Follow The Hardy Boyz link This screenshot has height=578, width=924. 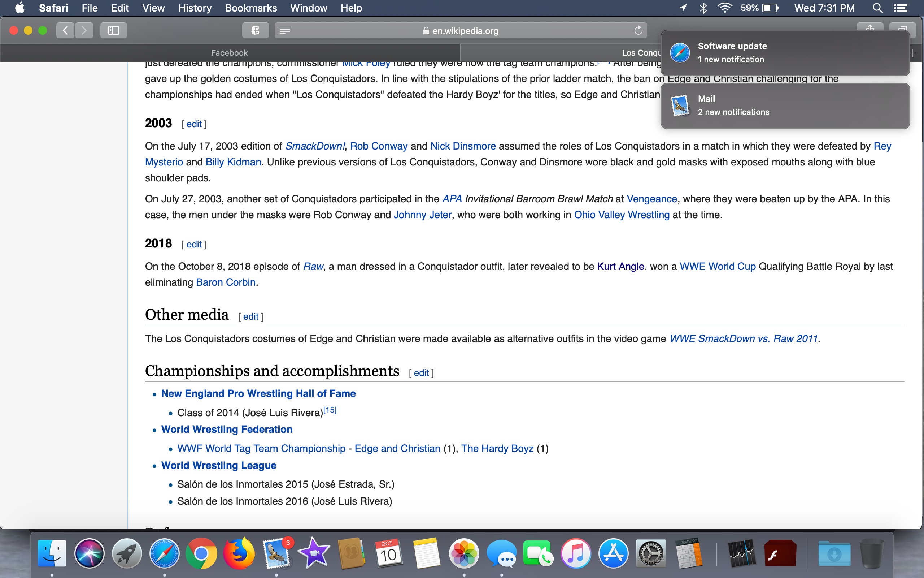point(497,448)
